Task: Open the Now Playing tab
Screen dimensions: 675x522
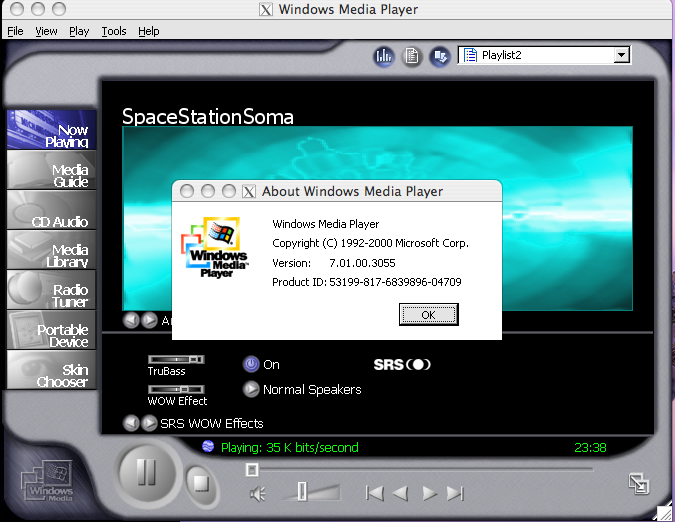Action: pyautogui.click(x=52, y=130)
